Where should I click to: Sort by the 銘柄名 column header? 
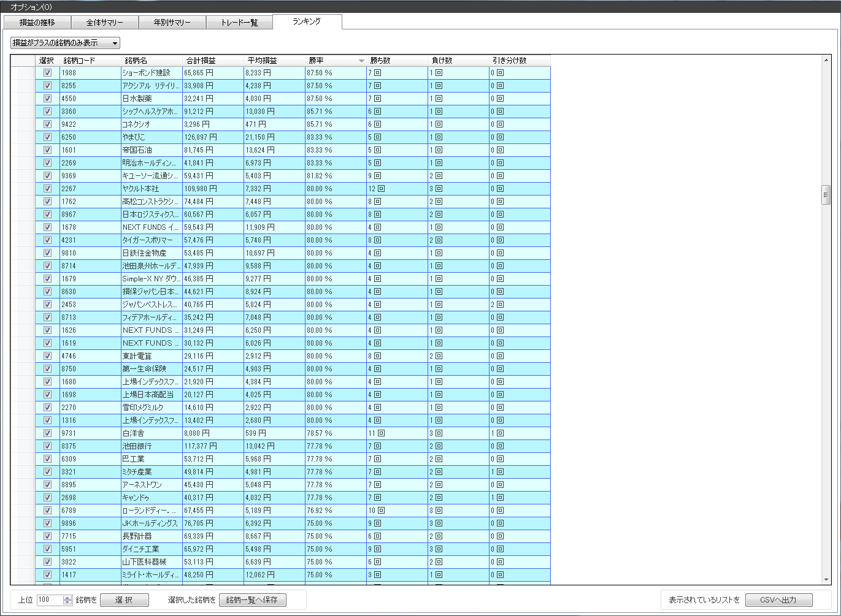[x=152, y=61]
